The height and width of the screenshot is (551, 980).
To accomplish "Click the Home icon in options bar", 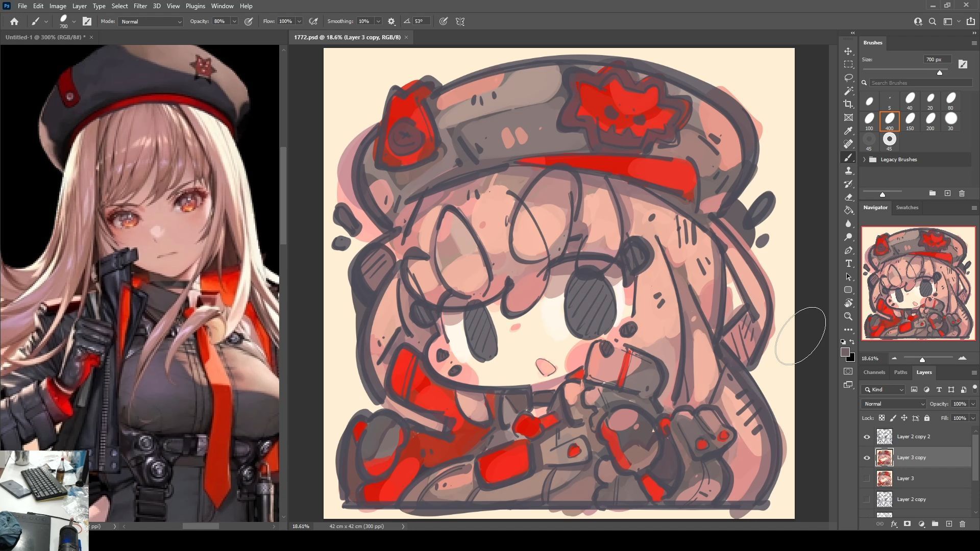I will click(x=14, y=21).
